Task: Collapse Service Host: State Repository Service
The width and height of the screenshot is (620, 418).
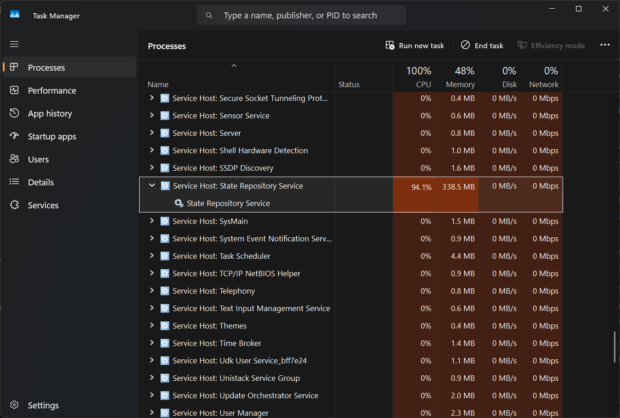Action: [x=152, y=185]
